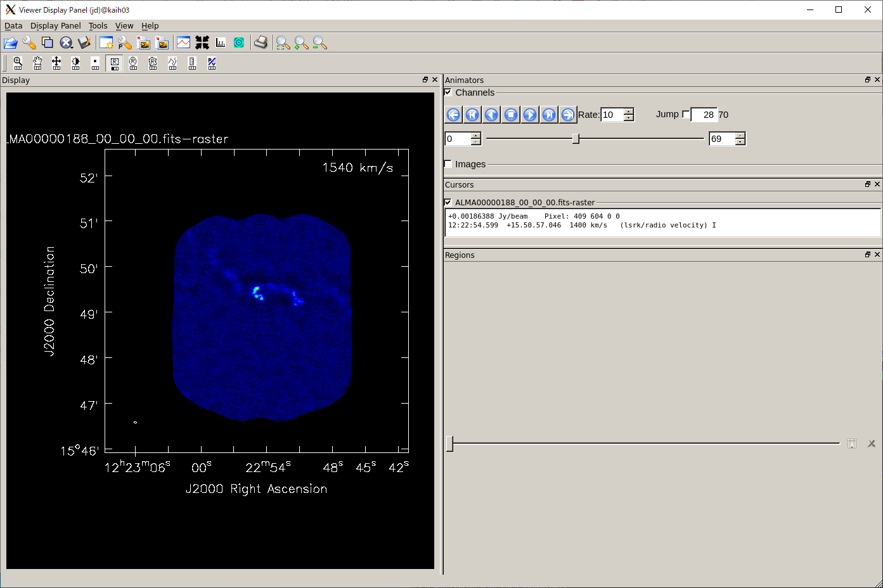Screen dimensions: 883x588
Task: Click the Rate value field
Action: [612, 115]
